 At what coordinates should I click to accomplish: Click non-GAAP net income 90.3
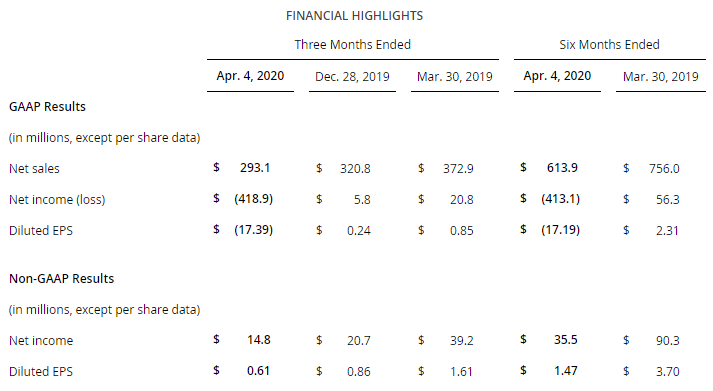668,341
